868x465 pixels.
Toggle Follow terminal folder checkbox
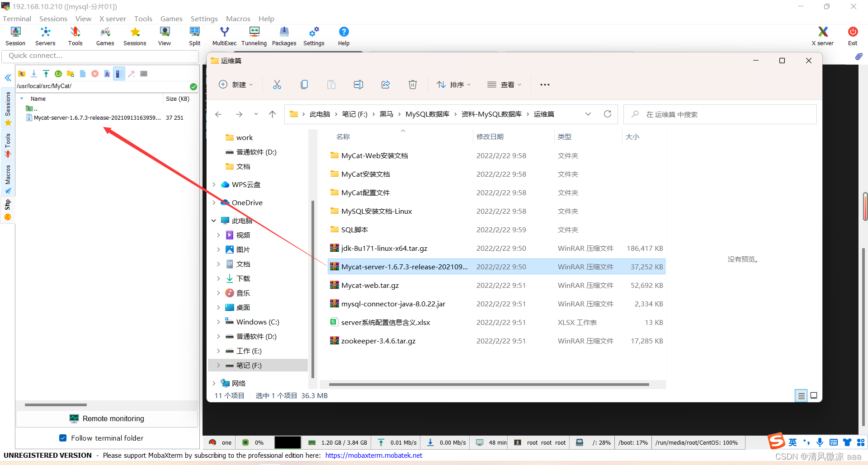63,438
